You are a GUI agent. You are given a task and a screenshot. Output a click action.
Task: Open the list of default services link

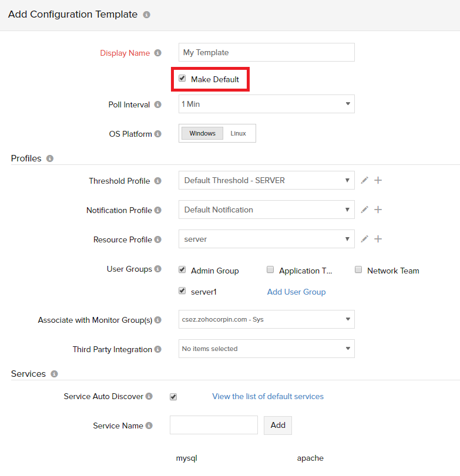(x=268, y=396)
